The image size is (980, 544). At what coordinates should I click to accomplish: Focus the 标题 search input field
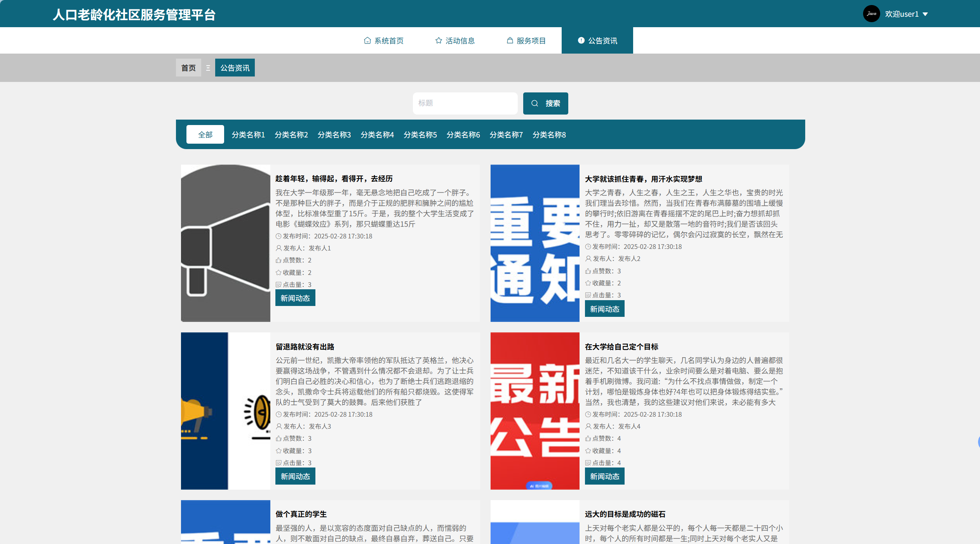pyautogui.click(x=465, y=103)
